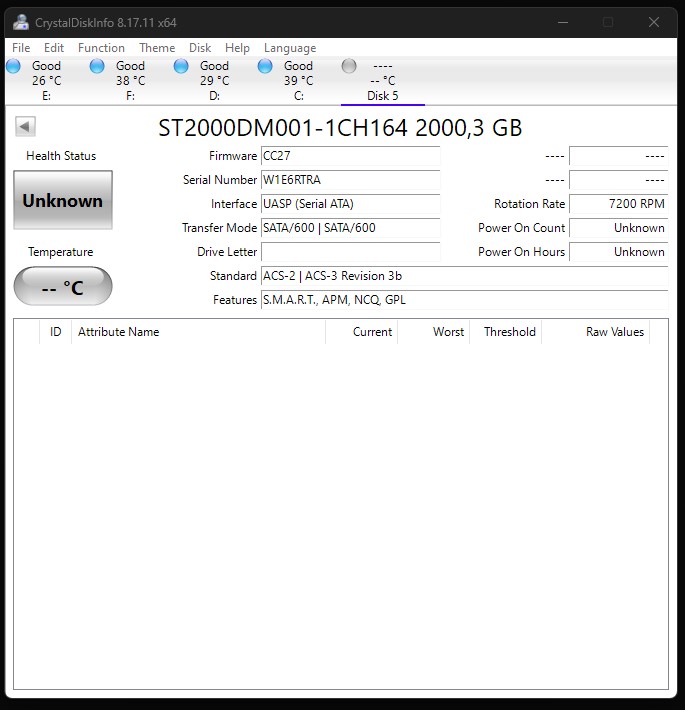
Task: Select the gray status orb for Disk 5
Action: tap(349, 66)
